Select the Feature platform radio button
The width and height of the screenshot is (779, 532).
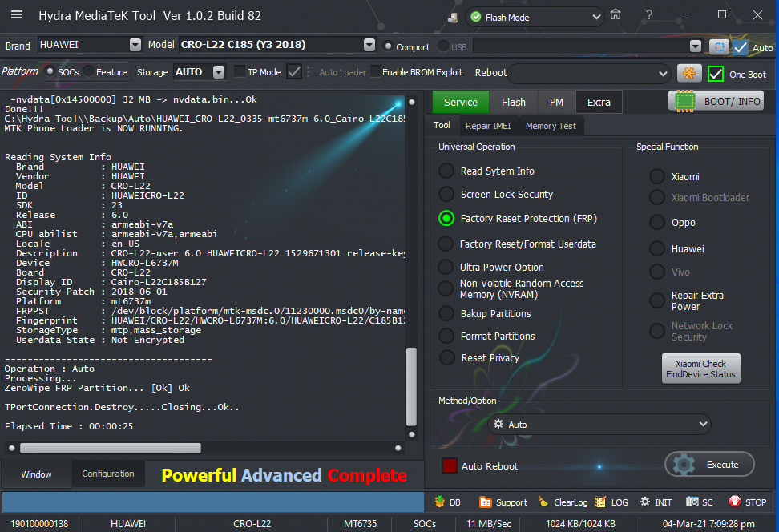pos(88,71)
